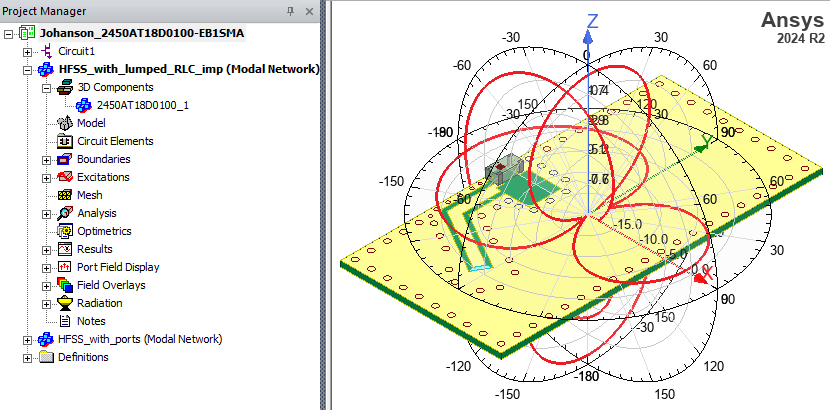Expand the Results node
This screenshot has width=830, height=410.
pos(47,250)
